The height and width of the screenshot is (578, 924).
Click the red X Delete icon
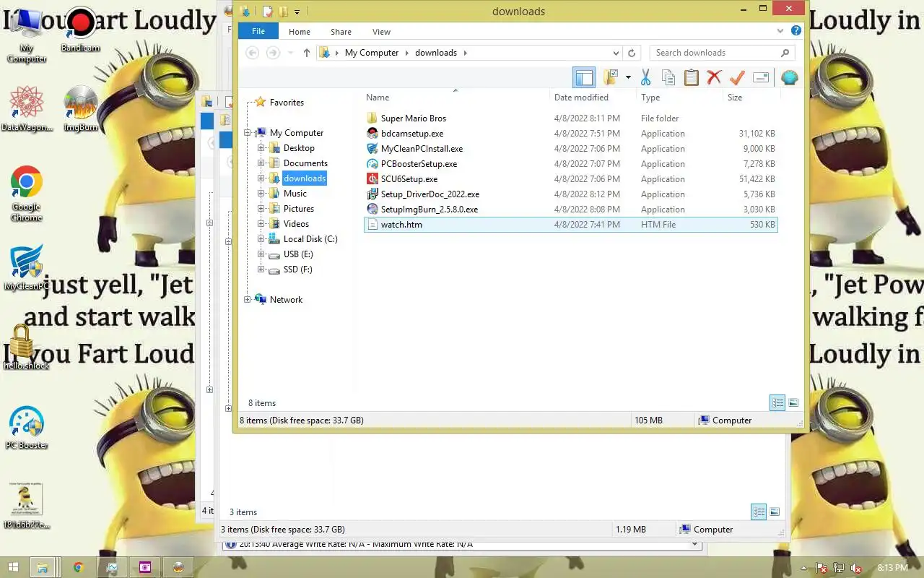tap(714, 77)
